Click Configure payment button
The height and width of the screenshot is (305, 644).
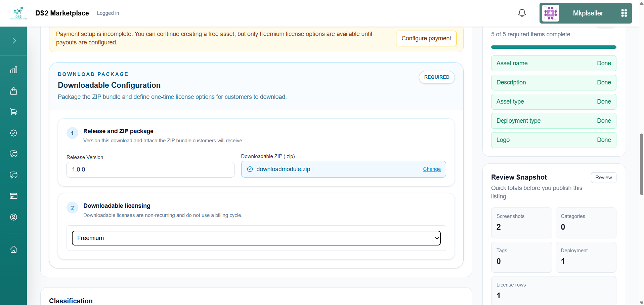[426, 38]
